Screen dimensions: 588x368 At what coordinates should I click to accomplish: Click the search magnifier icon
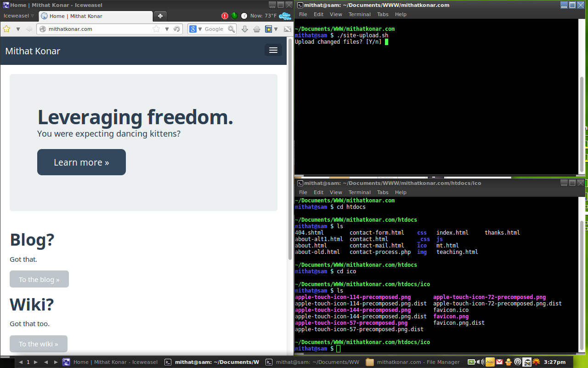(232, 29)
